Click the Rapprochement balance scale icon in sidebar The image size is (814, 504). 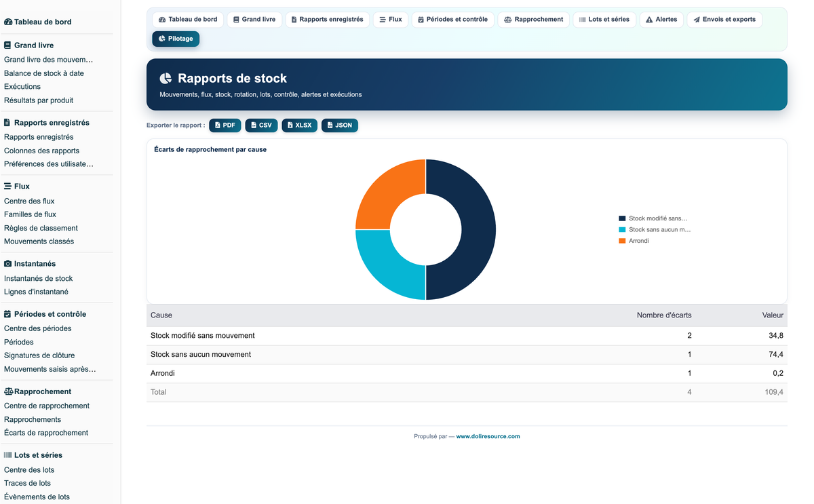point(9,391)
